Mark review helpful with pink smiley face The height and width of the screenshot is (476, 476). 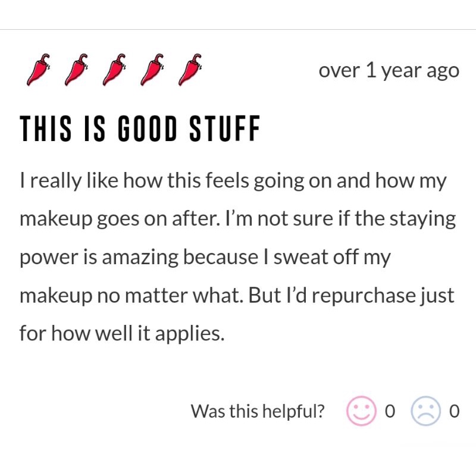coord(361,411)
